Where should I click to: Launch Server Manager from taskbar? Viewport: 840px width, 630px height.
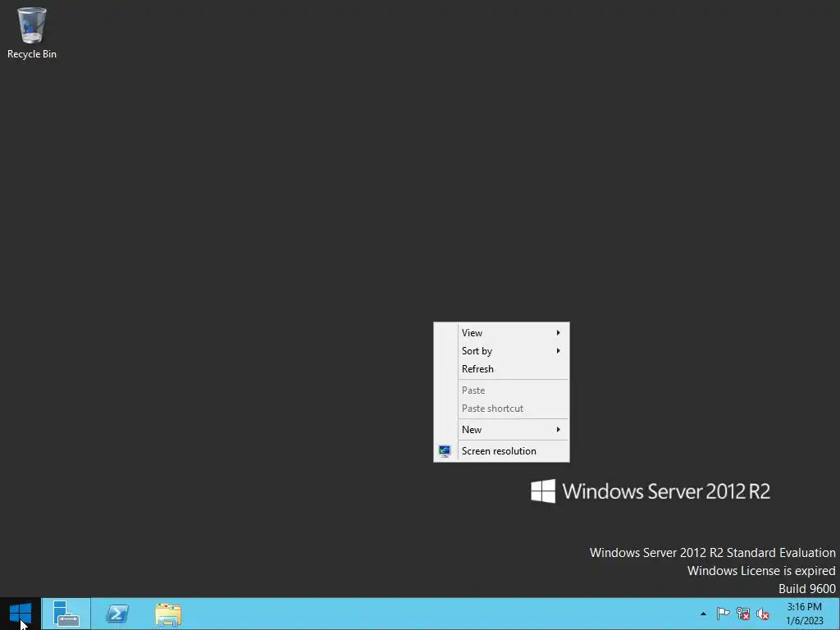(66, 614)
